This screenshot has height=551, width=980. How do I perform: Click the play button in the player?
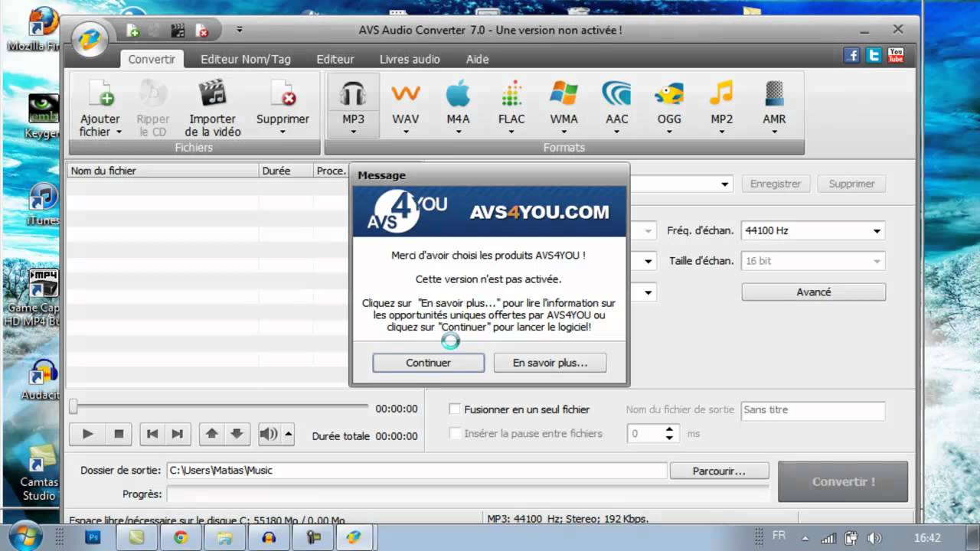88,434
